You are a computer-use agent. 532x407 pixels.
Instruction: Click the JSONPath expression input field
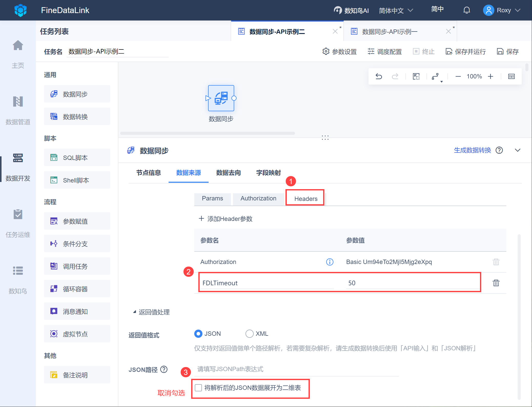click(296, 369)
